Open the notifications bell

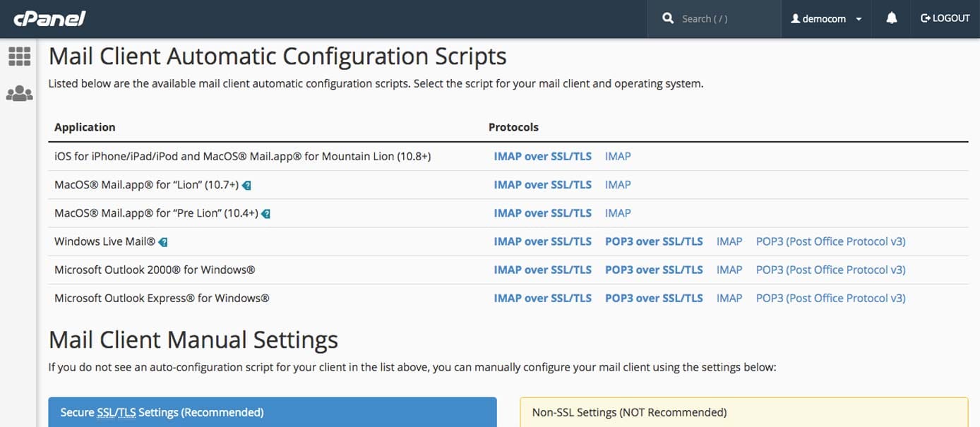[x=891, y=18]
